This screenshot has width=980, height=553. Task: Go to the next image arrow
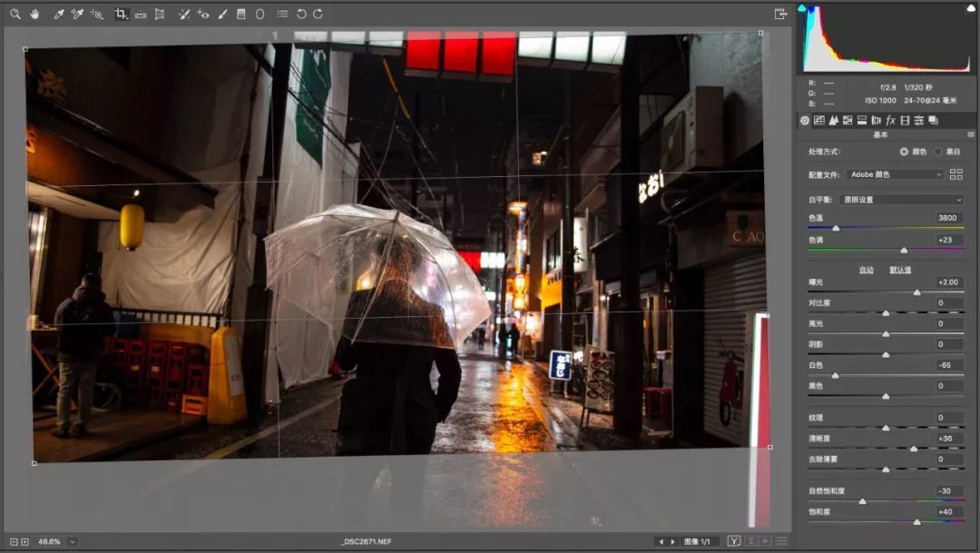[673, 542]
